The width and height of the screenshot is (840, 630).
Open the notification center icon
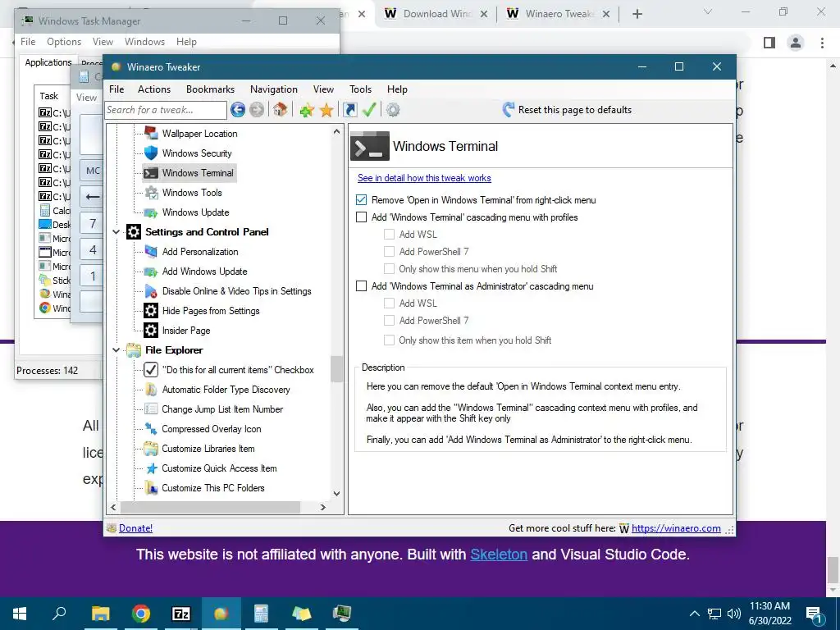(x=815, y=615)
